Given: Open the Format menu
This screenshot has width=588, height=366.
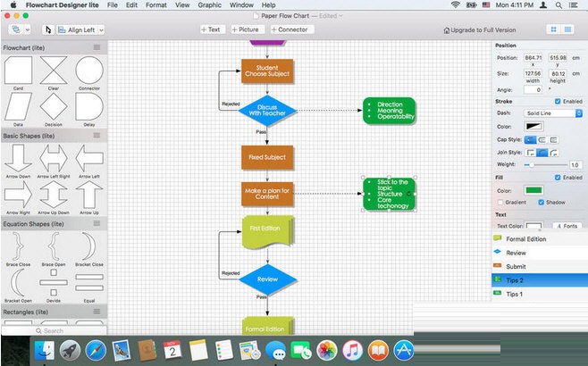Looking at the screenshot, I should point(156,4).
